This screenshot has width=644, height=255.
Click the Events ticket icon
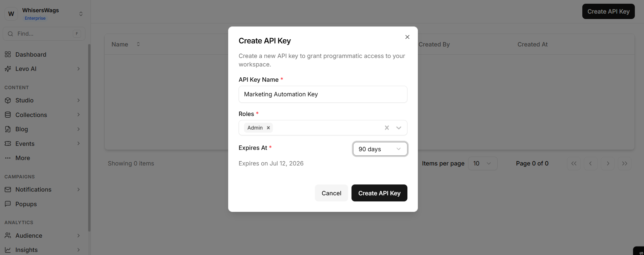(8, 144)
